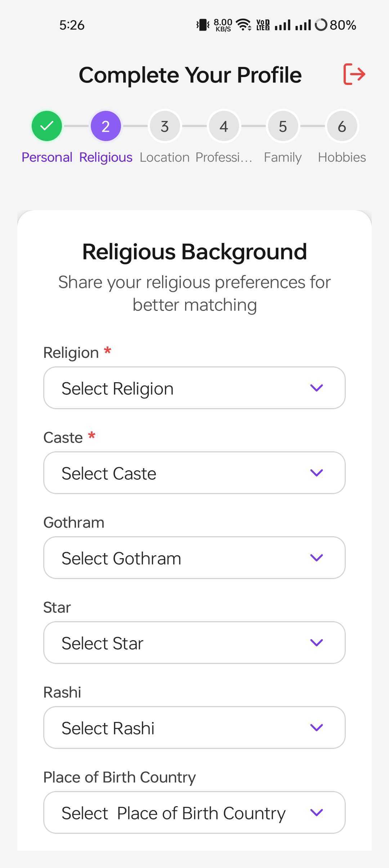Tap the Family step label

(283, 157)
